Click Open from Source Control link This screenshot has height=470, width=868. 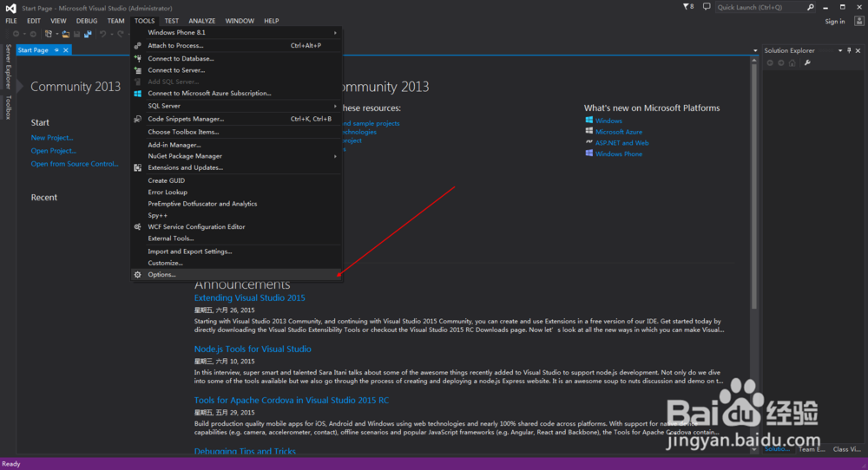pyautogui.click(x=75, y=164)
